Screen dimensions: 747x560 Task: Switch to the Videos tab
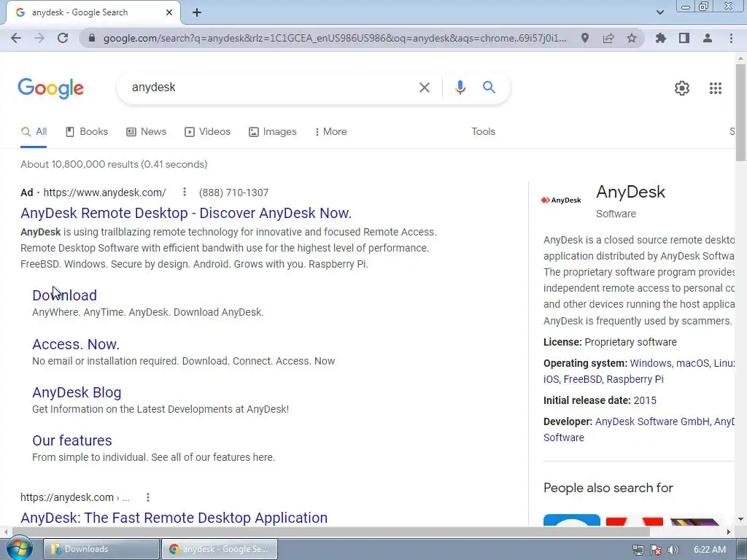[x=207, y=132]
